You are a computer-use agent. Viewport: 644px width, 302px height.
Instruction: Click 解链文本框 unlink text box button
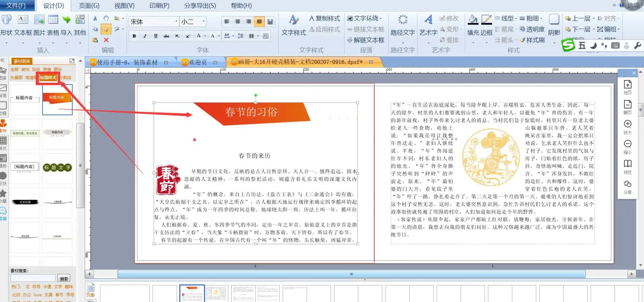(x=365, y=40)
